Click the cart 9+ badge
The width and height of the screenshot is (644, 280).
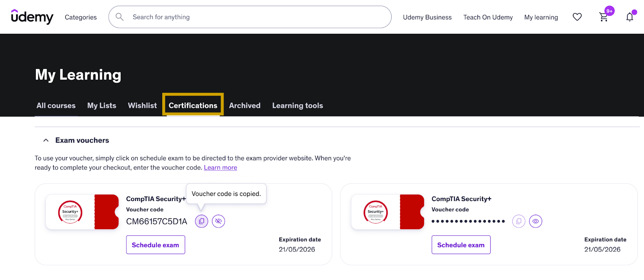point(609,11)
